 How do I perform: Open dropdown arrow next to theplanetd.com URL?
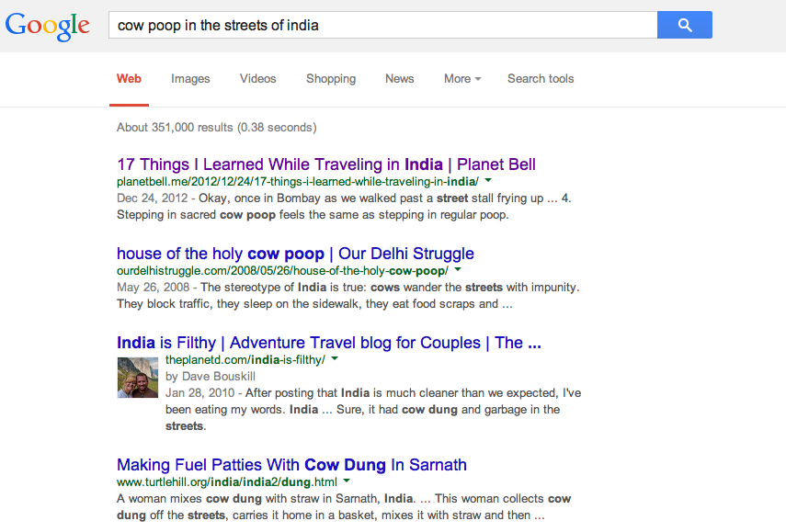[335, 359]
